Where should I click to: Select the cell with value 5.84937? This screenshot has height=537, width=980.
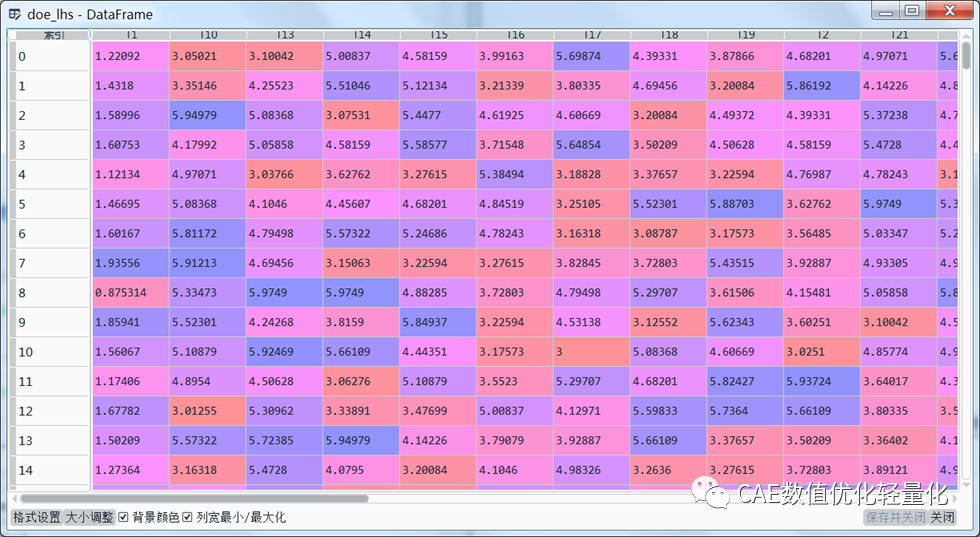[x=439, y=323]
